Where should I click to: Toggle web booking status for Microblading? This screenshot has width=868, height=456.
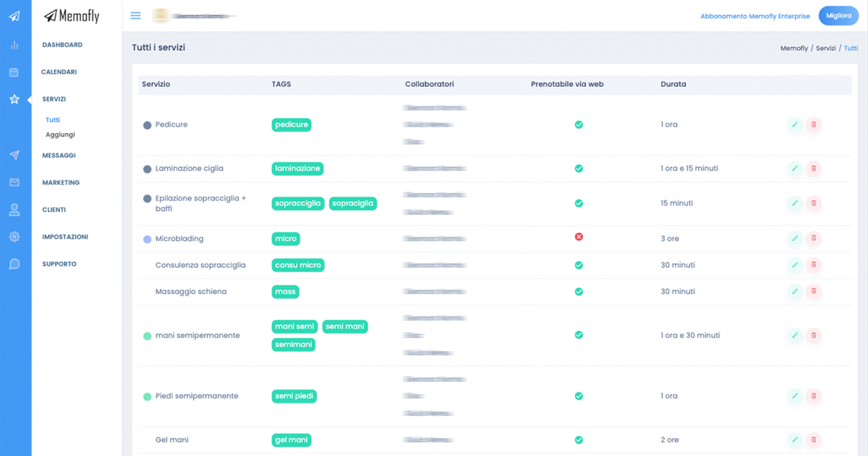point(579,237)
